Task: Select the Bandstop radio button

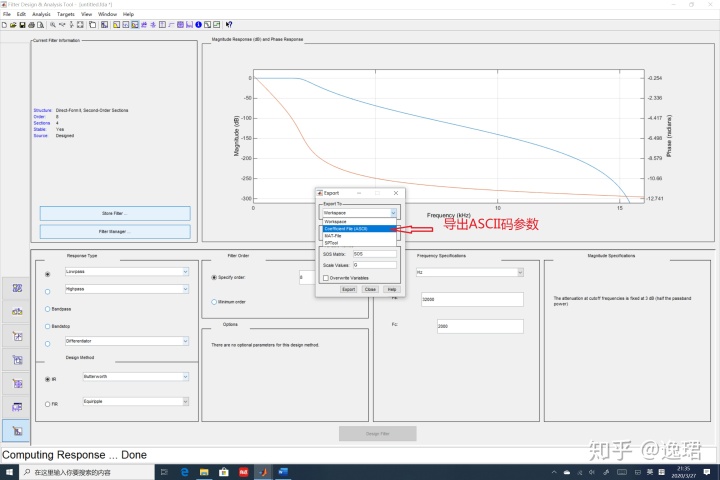Action: (47, 326)
